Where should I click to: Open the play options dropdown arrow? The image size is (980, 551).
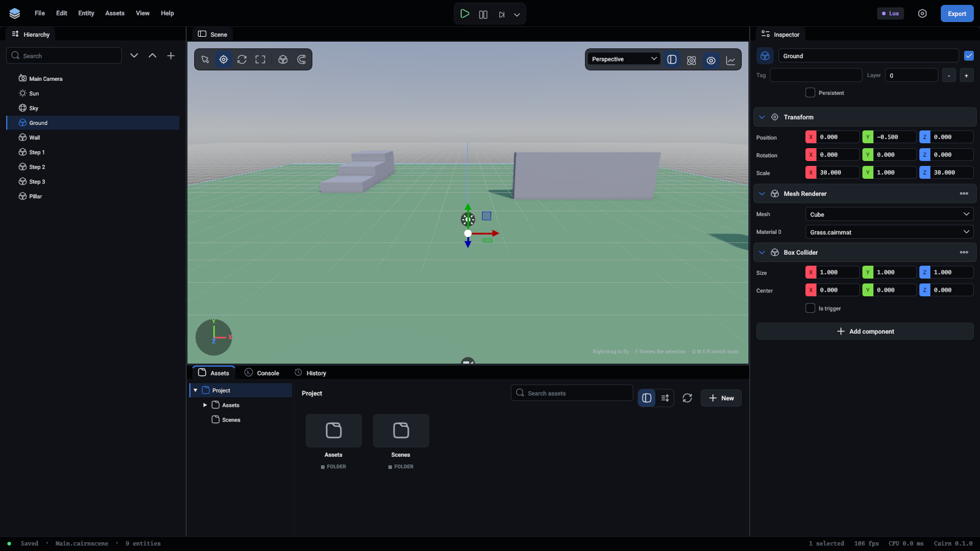coord(517,14)
